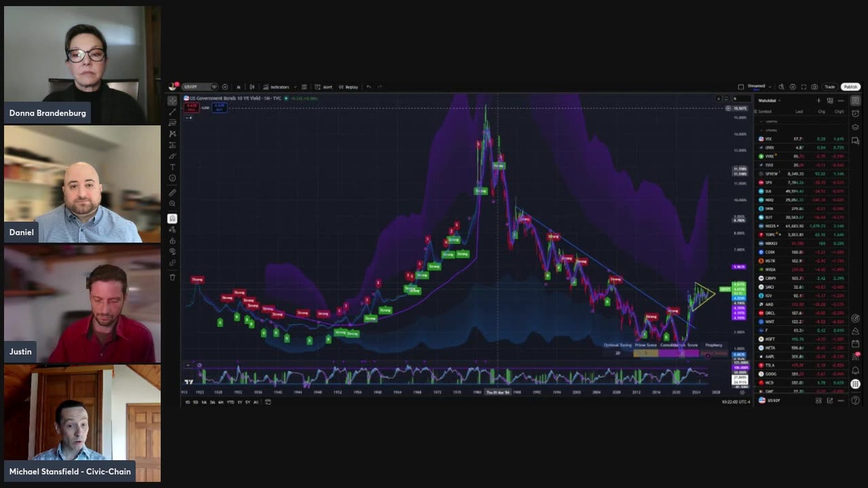The width and height of the screenshot is (868, 488).
Task: Expand the Indicators dropdown arrow
Action: tap(295, 87)
